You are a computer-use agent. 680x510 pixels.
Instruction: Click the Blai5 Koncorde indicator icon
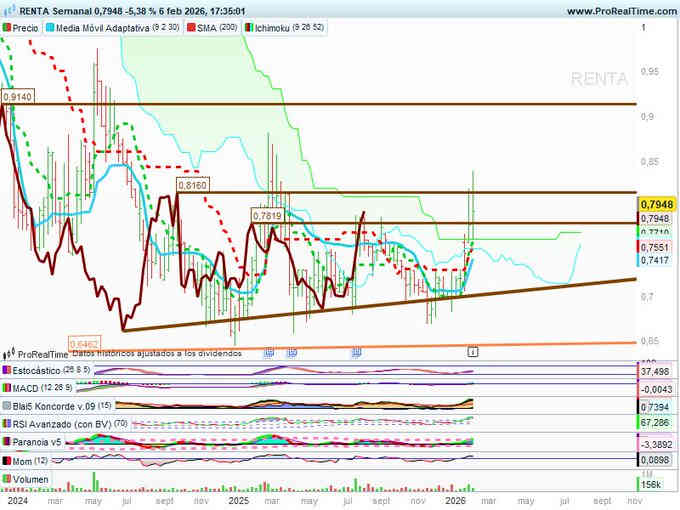coord(7,406)
